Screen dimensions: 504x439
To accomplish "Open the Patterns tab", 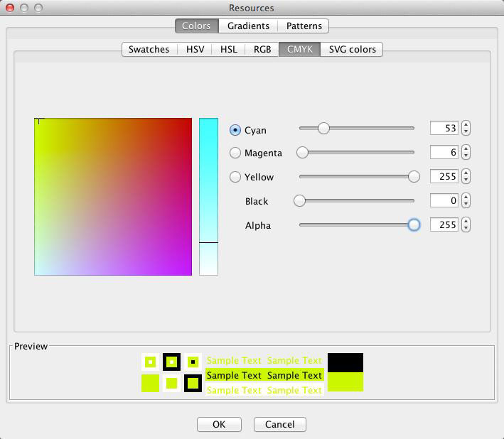I will (x=304, y=26).
